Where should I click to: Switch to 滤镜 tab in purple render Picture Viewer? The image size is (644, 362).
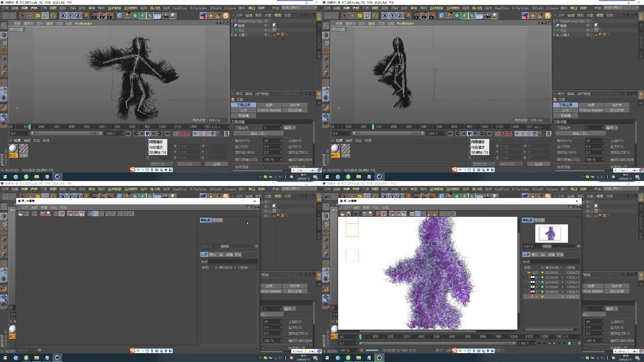(551, 255)
